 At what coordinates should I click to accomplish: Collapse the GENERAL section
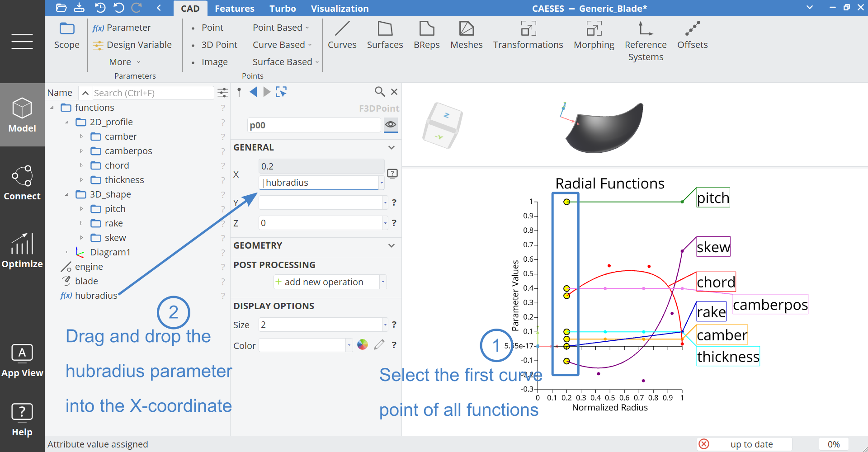[x=392, y=148]
